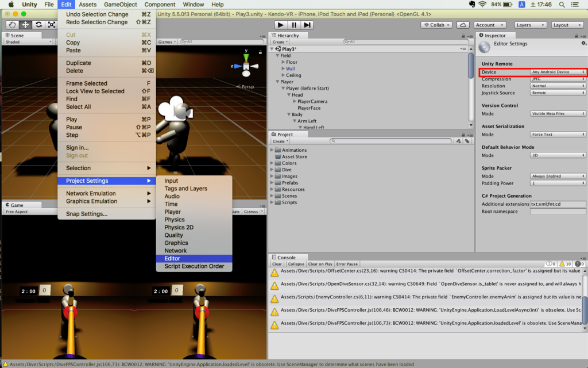
Task: Start Play mode with the play button
Action: [x=280, y=25]
